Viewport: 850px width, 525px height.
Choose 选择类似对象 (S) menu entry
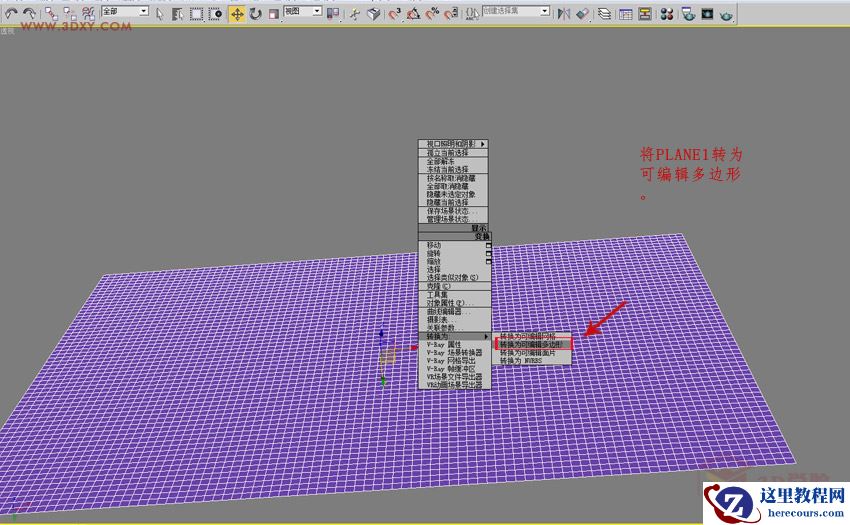tap(454, 278)
